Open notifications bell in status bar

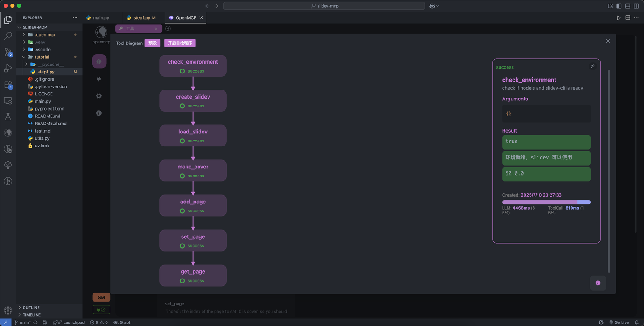[x=637, y=322]
